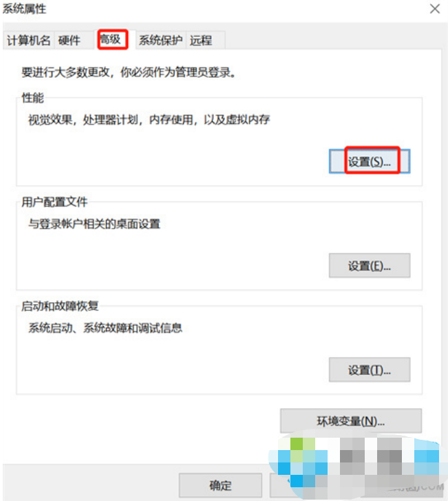Switch to the 计算机名 tab
448x501 pixels.
(29, 40)
